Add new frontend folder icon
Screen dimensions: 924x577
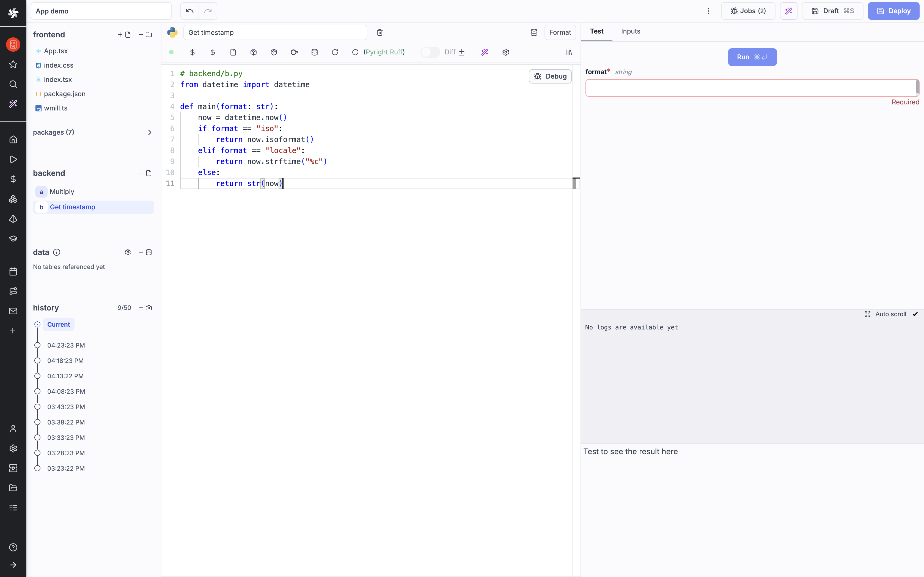click(145, 35)
